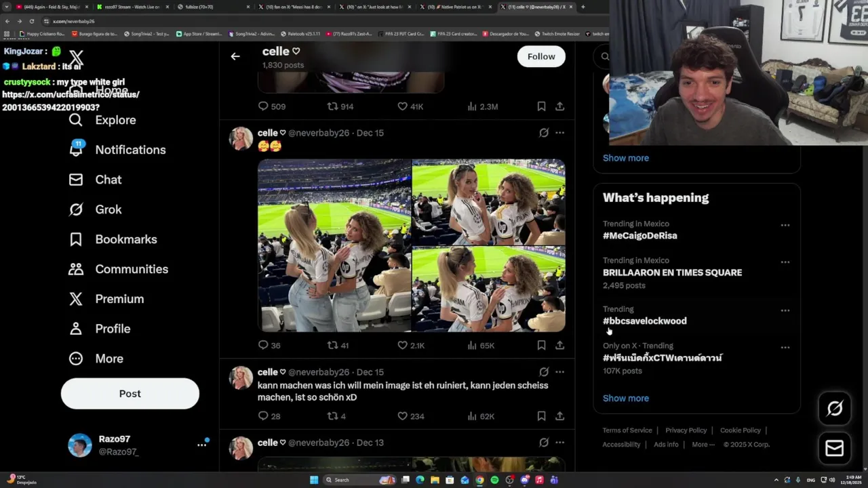Open floating messages envelope button
Image resolution: width=868 pixels, height=488 pixels.
point(835,449)
